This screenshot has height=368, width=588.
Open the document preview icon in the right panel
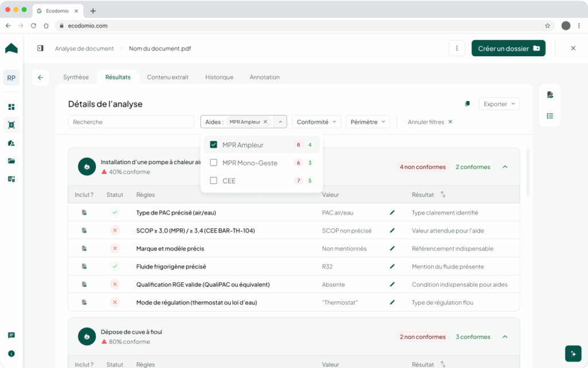[550, 95]
